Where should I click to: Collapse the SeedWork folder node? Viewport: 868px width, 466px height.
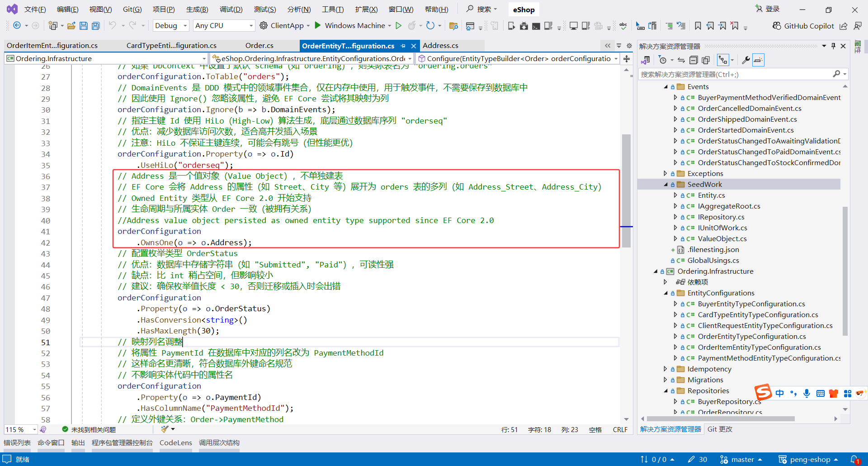(665, 185)
